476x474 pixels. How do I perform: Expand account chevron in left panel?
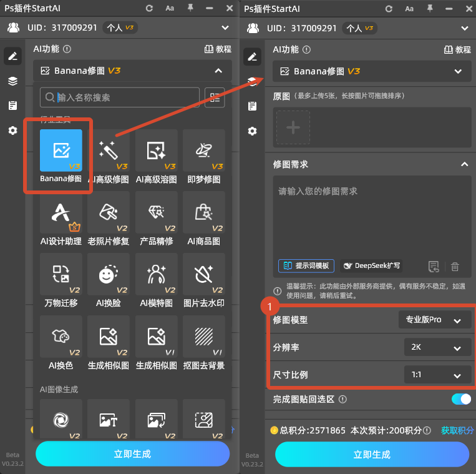pyautogui.click(x=225, y=27)
